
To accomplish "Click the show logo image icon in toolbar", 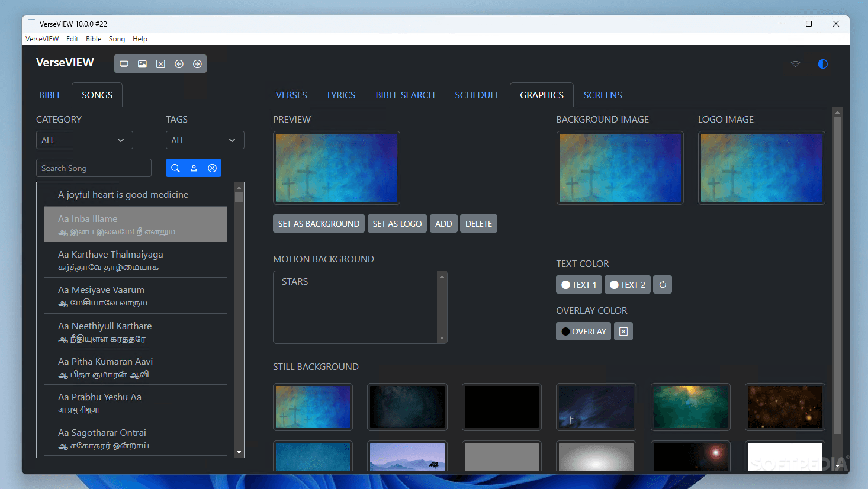I will [x=142, y=64].
